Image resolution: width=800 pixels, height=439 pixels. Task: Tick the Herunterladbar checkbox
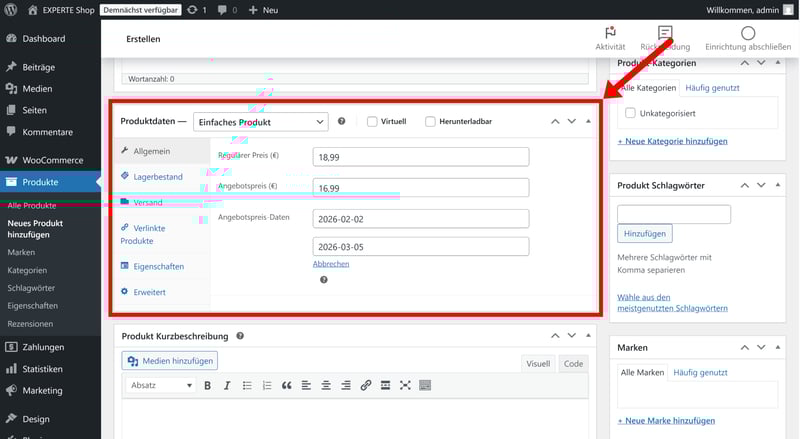click(430, 122)
